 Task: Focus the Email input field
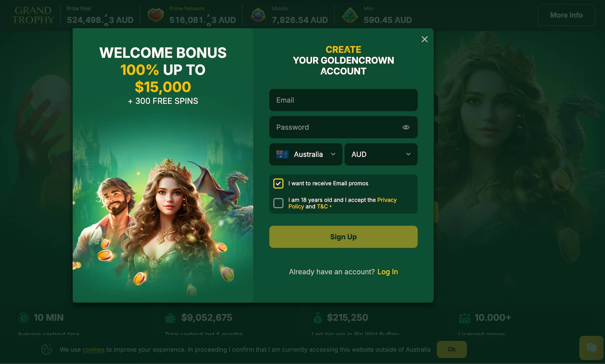click(344, 100)
